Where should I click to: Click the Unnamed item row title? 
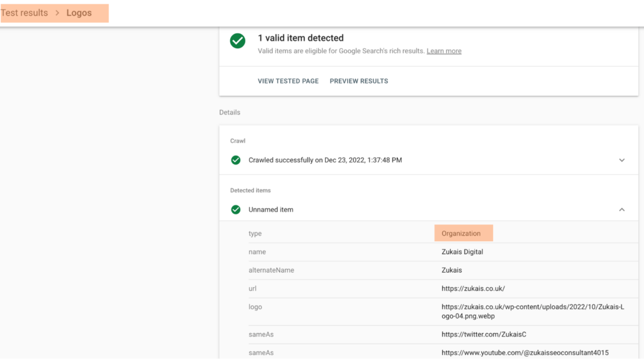point(270,210)
